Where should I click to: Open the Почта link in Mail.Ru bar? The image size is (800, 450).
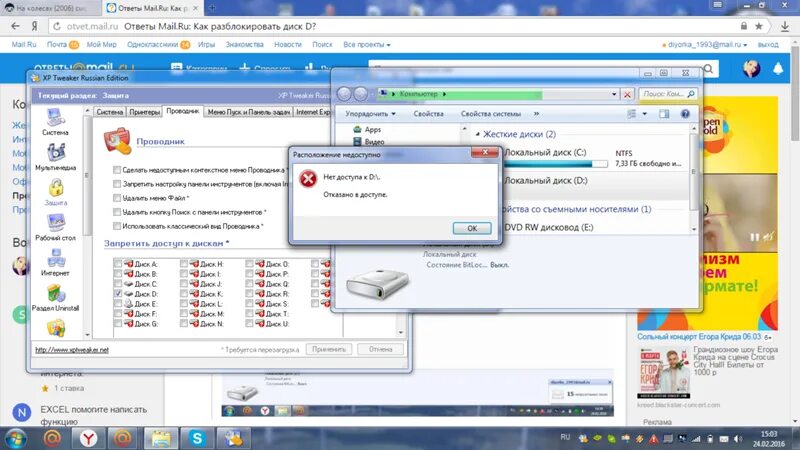(57, 45)
